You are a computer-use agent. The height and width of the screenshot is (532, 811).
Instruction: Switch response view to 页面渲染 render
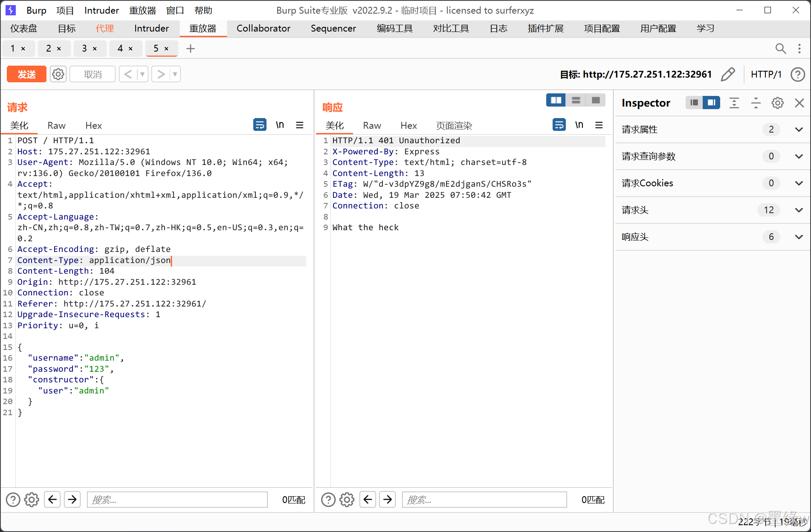coord(454,125)
